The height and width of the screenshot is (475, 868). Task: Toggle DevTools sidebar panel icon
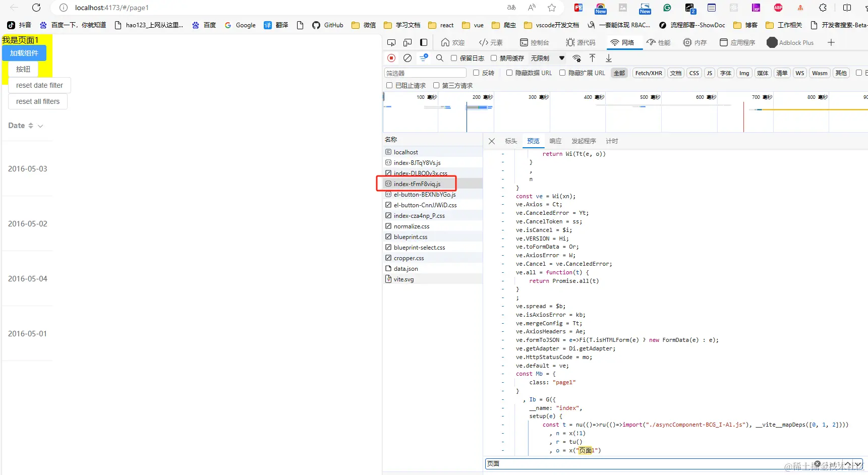click(424, 43)
